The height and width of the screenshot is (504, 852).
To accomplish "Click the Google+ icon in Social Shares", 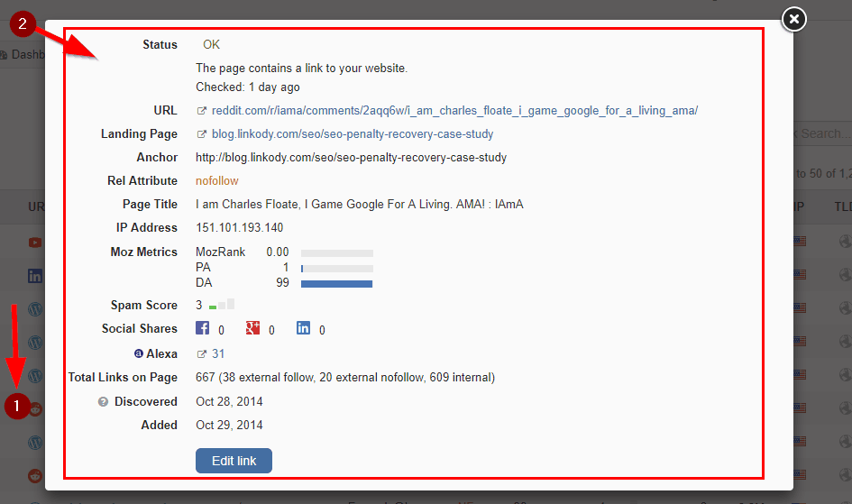I will [253, 328].
